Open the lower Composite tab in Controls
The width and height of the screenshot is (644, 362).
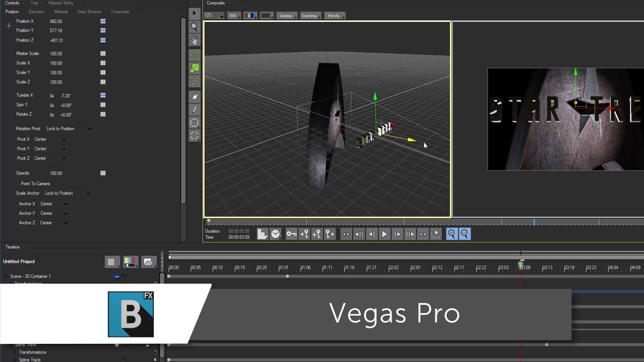point(120,12)
